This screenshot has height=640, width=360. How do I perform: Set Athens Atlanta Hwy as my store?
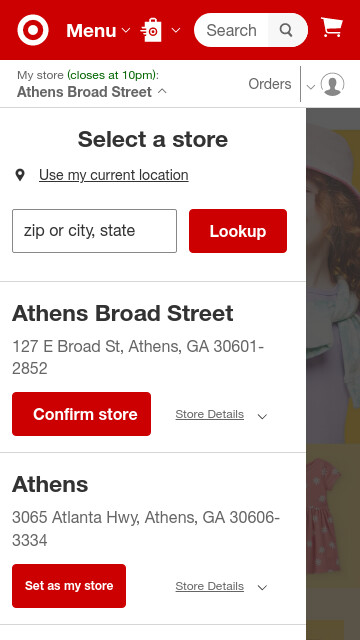point(69,586)
